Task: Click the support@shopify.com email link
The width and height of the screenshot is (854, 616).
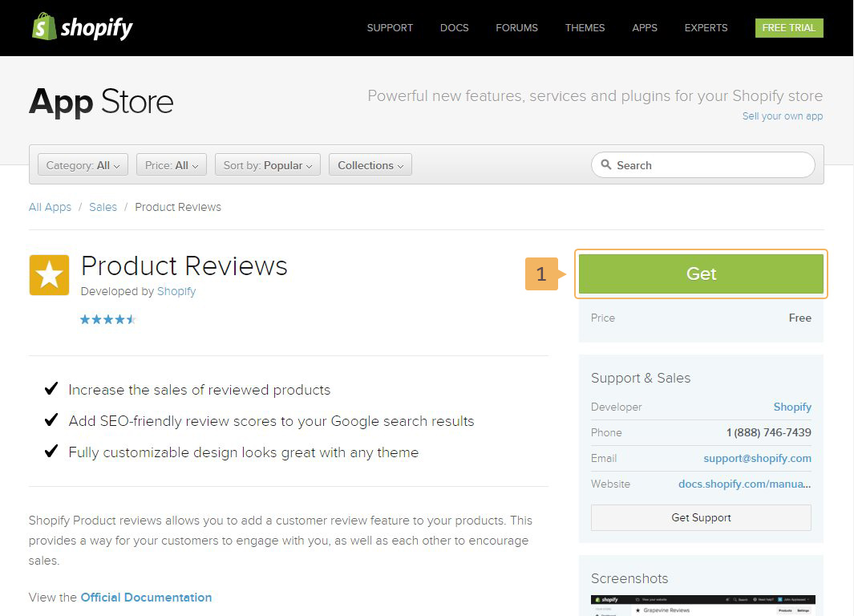Action: click(757, 458)
